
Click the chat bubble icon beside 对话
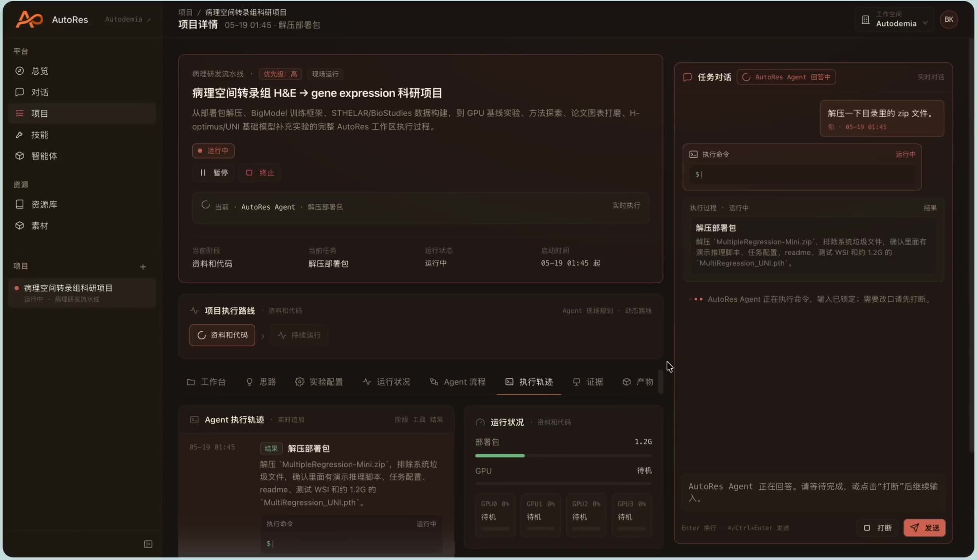19,92
